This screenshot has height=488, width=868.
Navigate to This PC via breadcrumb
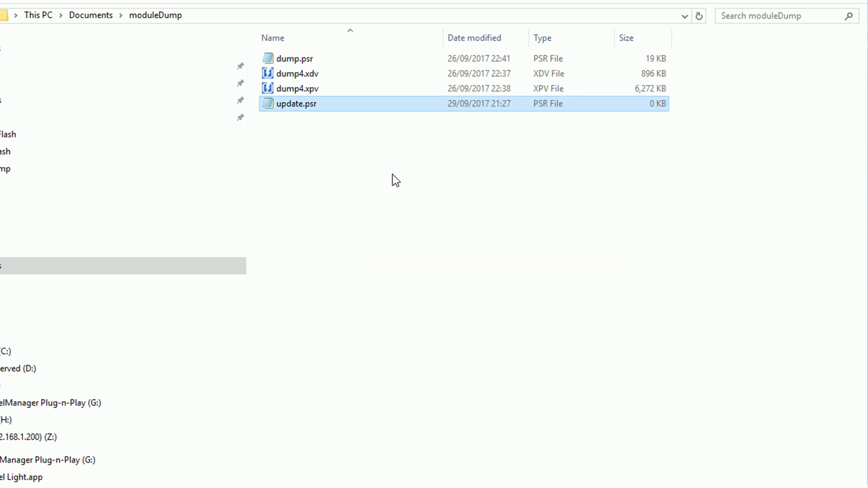click(x=38, y=15)
